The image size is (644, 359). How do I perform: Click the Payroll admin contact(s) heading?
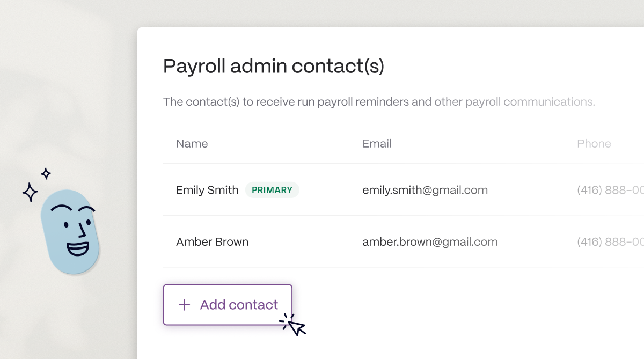pyautogui.click(x=274, y=67)
